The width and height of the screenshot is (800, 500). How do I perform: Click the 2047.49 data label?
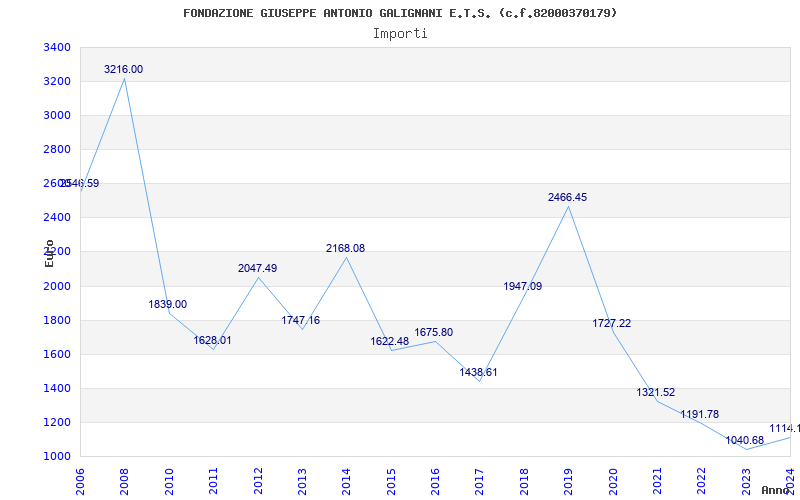(x=258, y=268)
